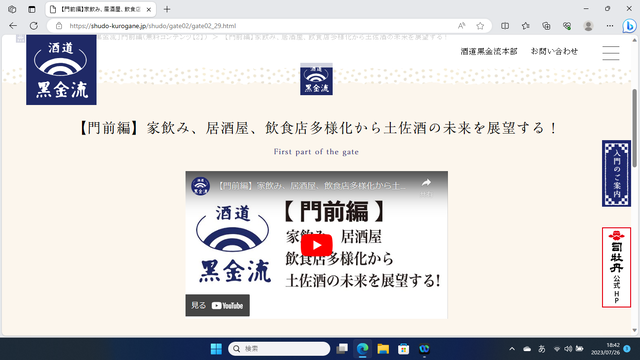This screenshot has height=360, width=640.
Task: Close the 門前編 tab
Action: coord(149,9)
